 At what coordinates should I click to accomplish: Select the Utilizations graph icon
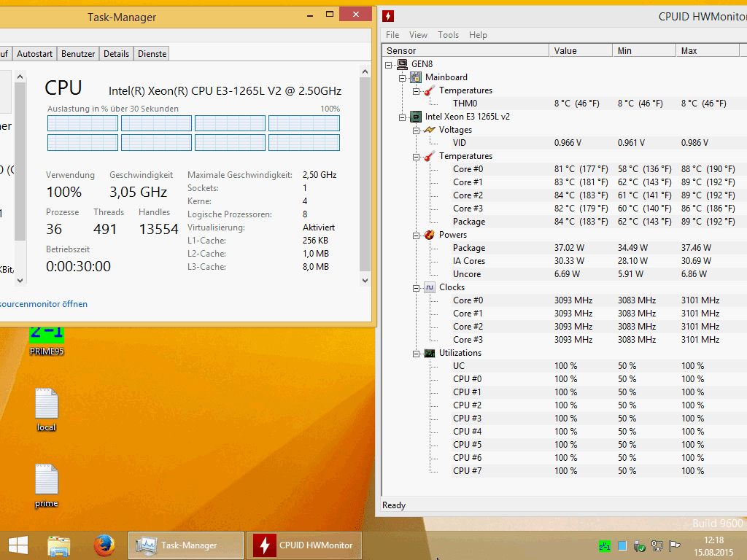[430, 353]
